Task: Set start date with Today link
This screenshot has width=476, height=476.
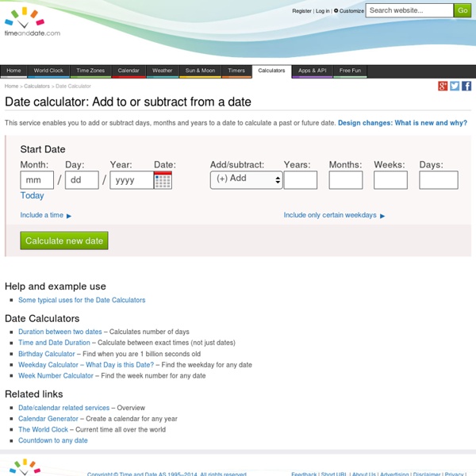Action: pos(33,195)
